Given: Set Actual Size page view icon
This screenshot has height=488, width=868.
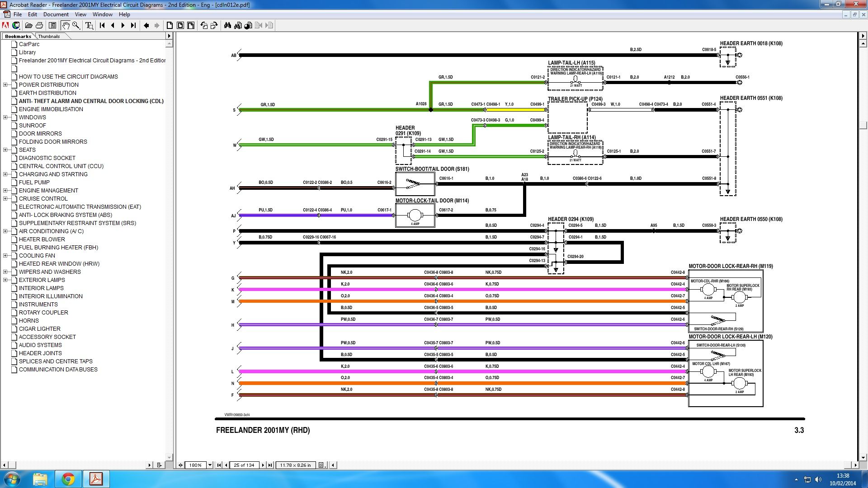Looking at the screenshot, I should point(170,25).
